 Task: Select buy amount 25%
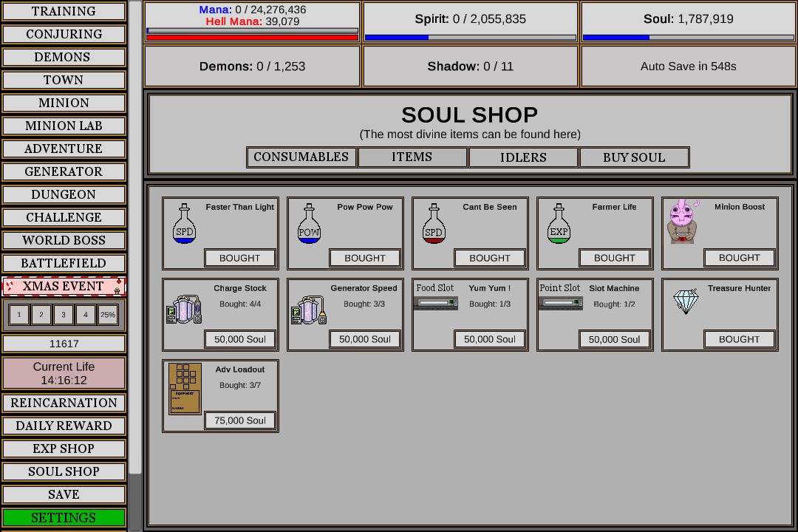click(x=108, y=314)
